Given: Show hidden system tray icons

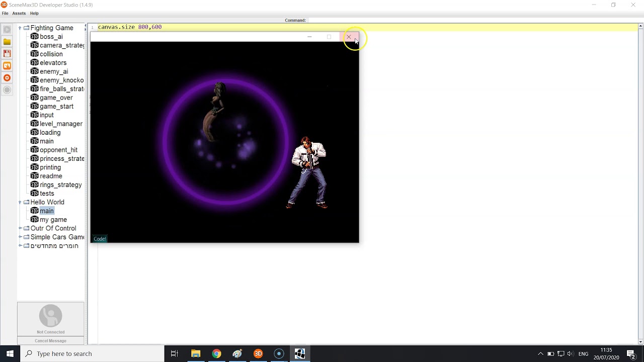Looking at the screenshot, I should point(540,354).
